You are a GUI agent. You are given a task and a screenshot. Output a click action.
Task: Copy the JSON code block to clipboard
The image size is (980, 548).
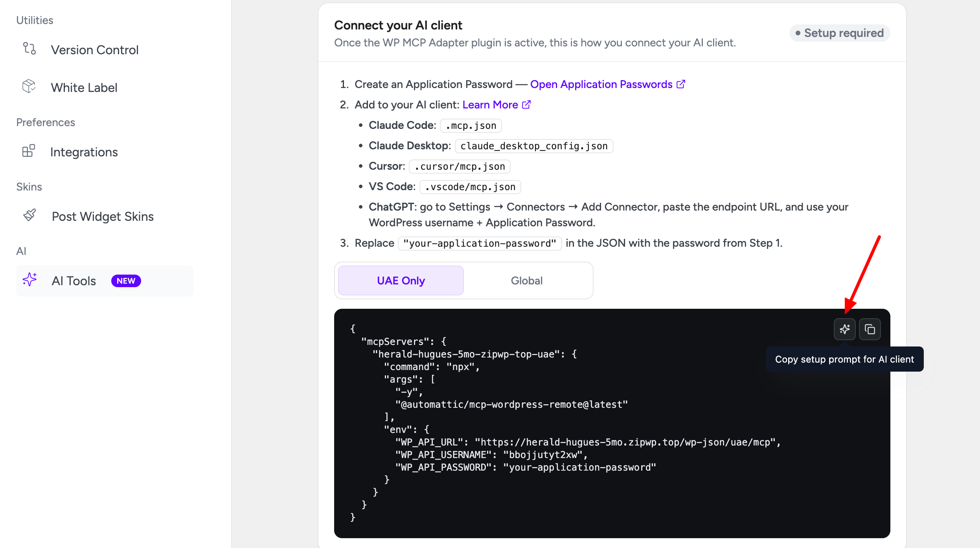tap(870, 329)
